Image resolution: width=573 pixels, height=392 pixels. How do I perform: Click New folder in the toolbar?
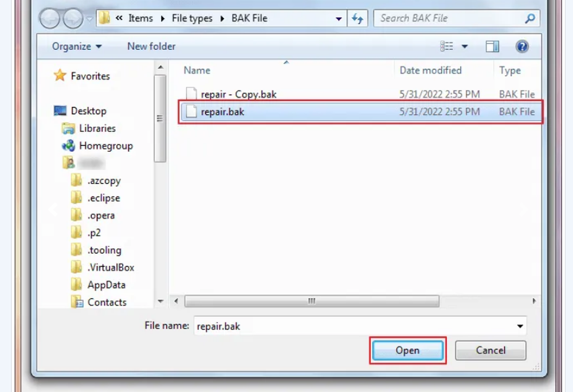click(151, 46)
